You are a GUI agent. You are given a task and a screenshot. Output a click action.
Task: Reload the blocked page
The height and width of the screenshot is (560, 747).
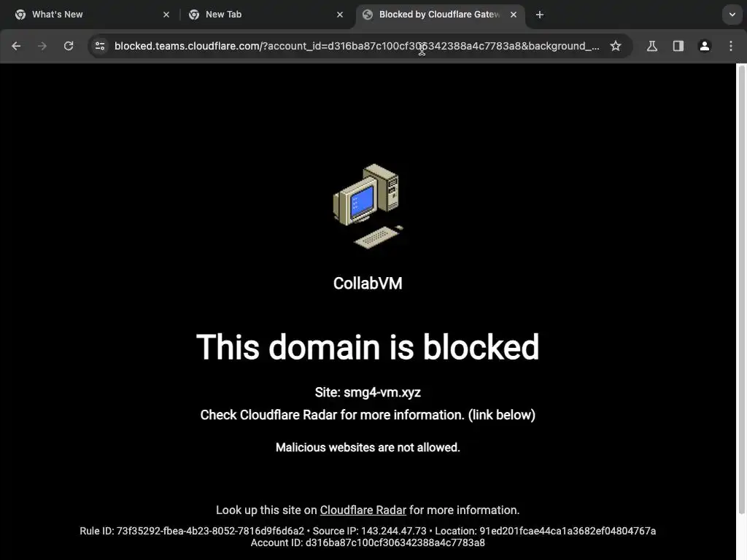coord(69,46)
